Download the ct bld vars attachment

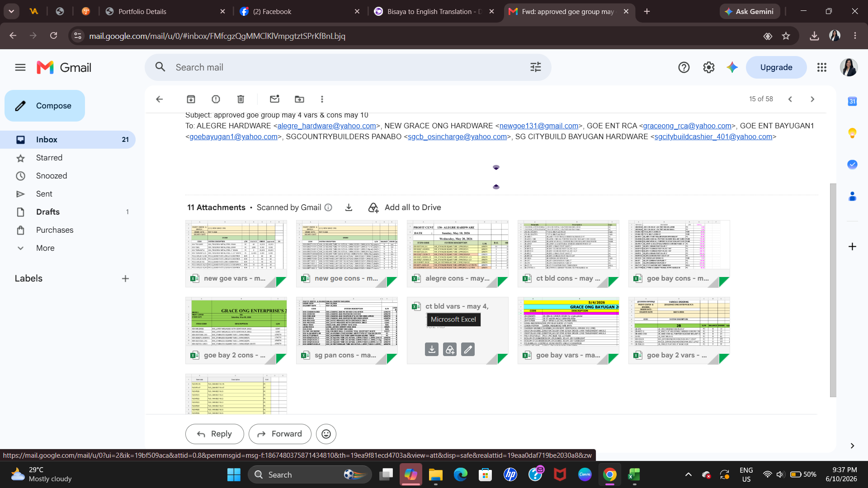[x=432, y=349]
